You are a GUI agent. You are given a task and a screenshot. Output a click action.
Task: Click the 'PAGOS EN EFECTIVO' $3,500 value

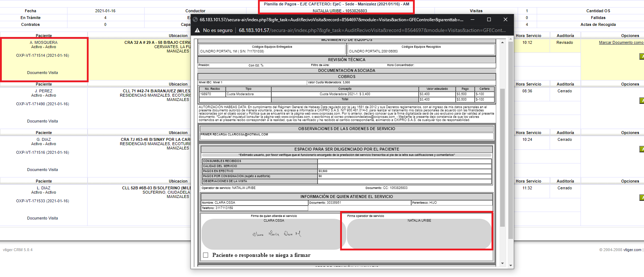[x=323, y=171]
